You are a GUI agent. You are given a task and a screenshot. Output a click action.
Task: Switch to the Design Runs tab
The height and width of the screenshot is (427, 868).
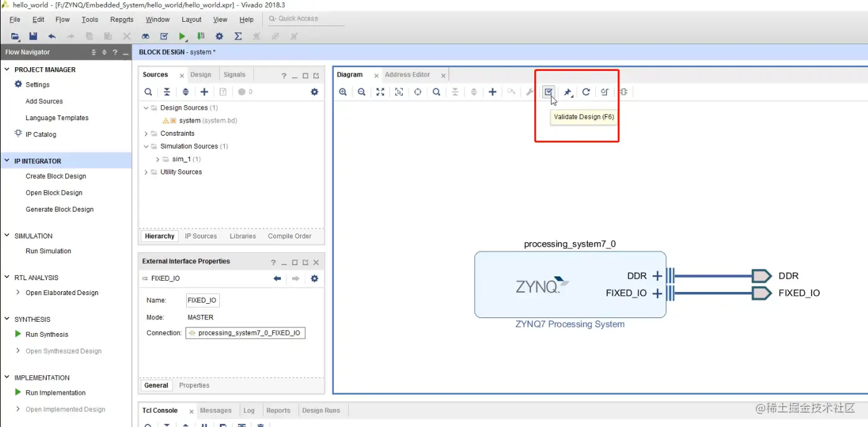(x=321, y=410)
